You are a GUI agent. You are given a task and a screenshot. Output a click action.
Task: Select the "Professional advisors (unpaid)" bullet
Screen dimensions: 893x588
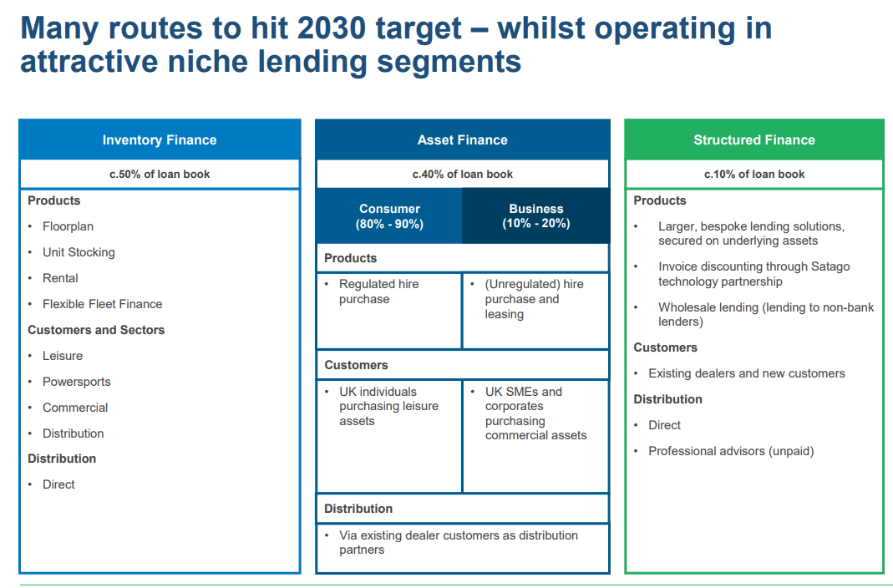pos(731,451)
